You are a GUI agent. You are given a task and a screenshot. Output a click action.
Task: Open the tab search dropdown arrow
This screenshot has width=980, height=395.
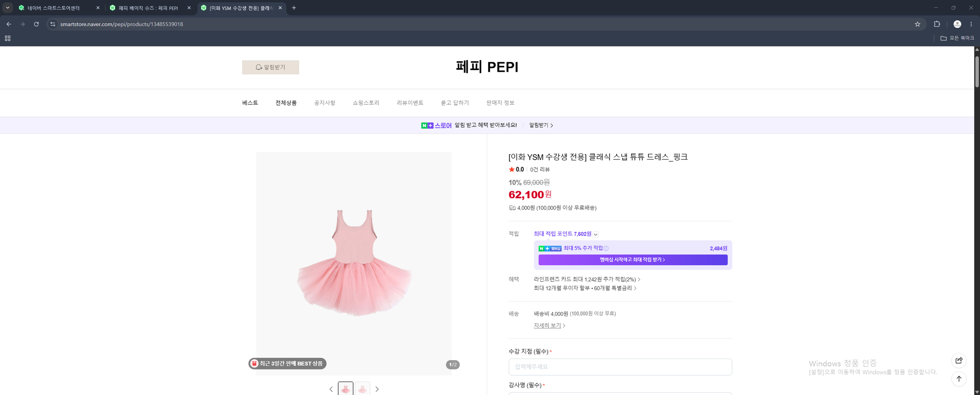point(7,8)
